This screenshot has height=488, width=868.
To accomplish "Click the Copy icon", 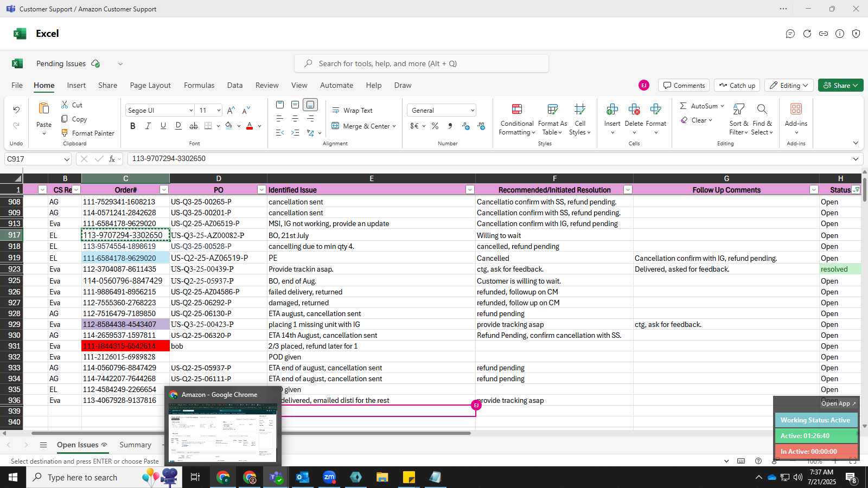I will [x=65, y=119].
